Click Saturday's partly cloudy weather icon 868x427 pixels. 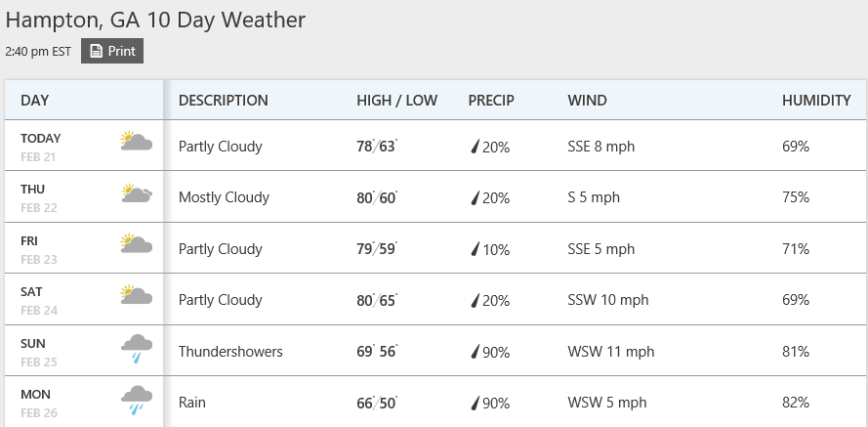(136, 295)
